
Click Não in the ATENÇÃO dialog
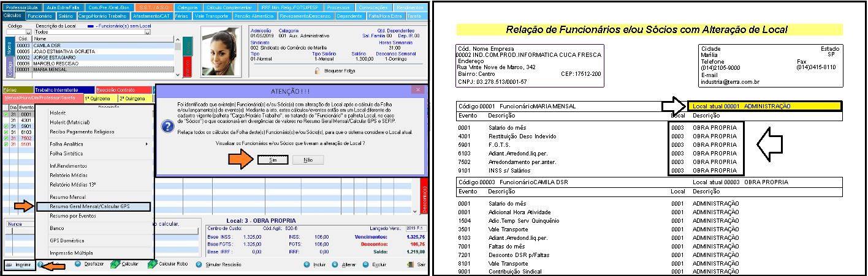308,160
